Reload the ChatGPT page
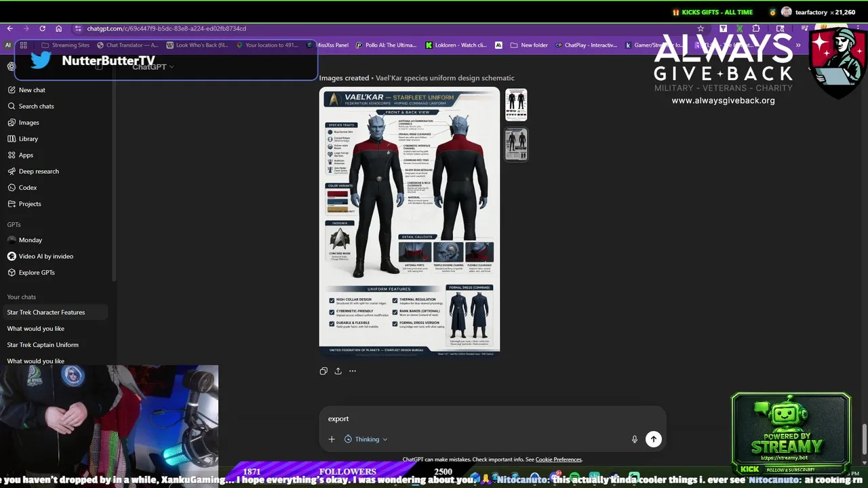The height and width of the screenshot is (488, 868). [42, 28]
